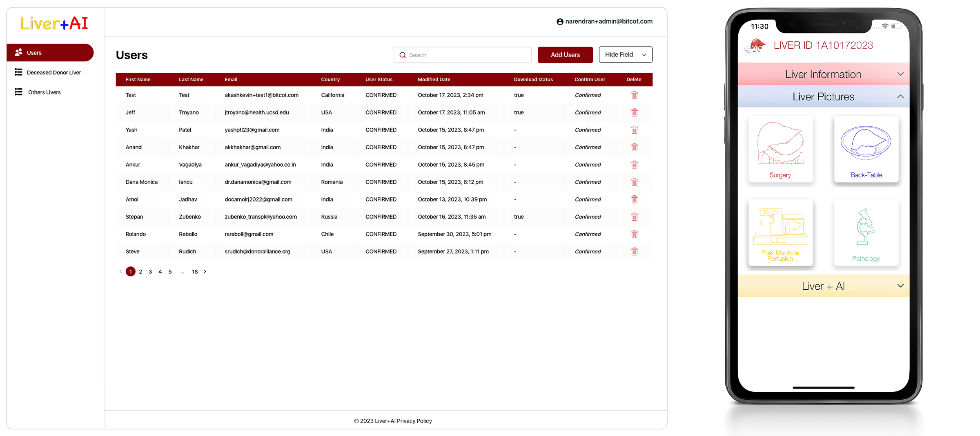Click the Add Users button
Viewport: 980px width, 436px height.
point(565,55)
